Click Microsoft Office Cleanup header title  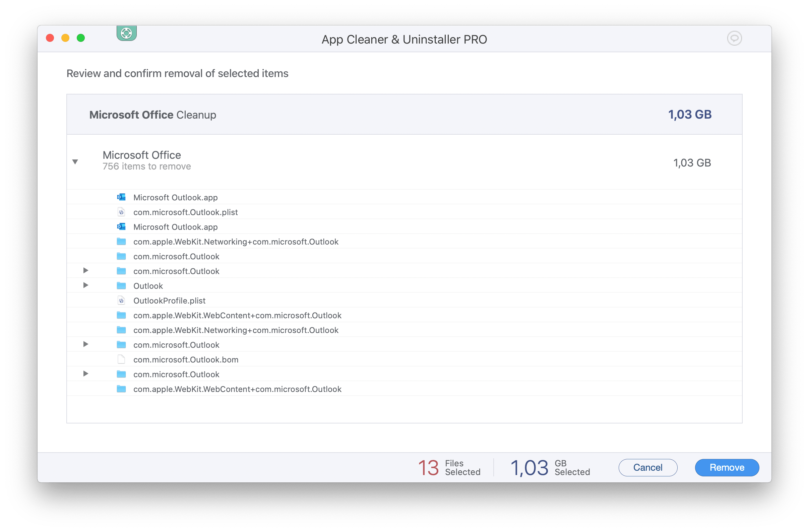[152, 115]
